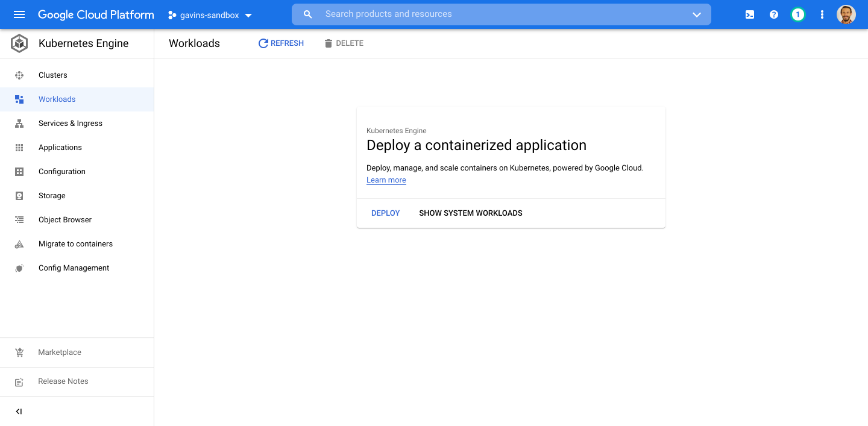Click the Kubernetes Engine sidebar header text
The image size is (868, 426).
point(84,43)
